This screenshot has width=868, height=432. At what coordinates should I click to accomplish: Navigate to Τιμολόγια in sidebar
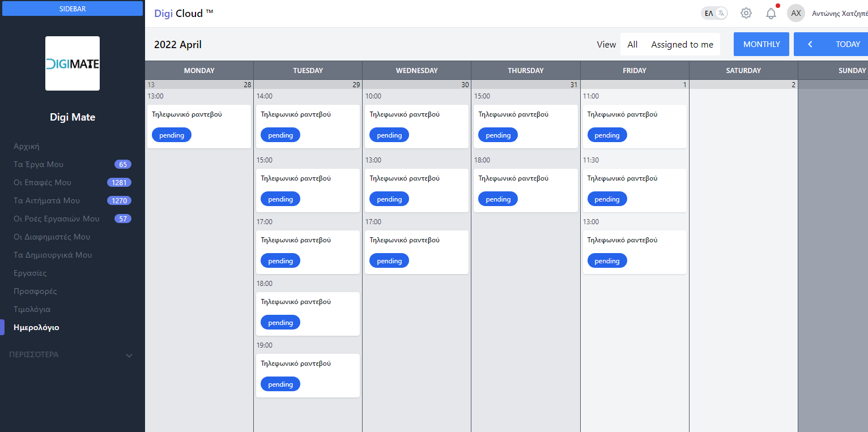[32, 309]
